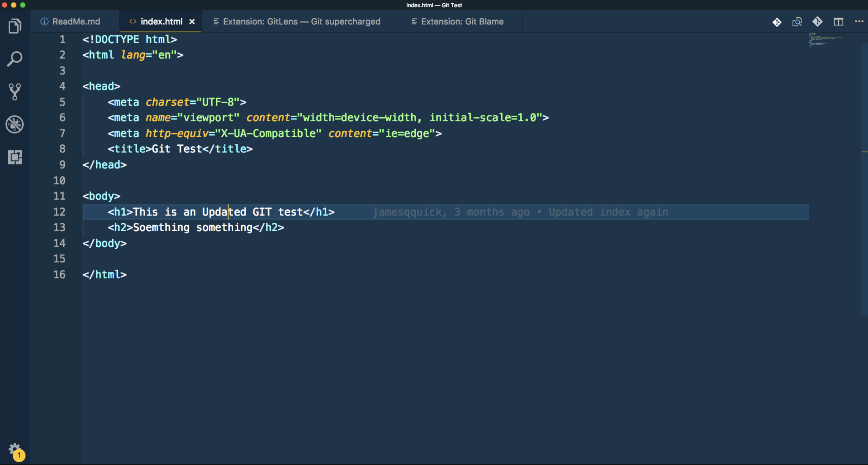Open the Run and Debug view

click(15, 124)
